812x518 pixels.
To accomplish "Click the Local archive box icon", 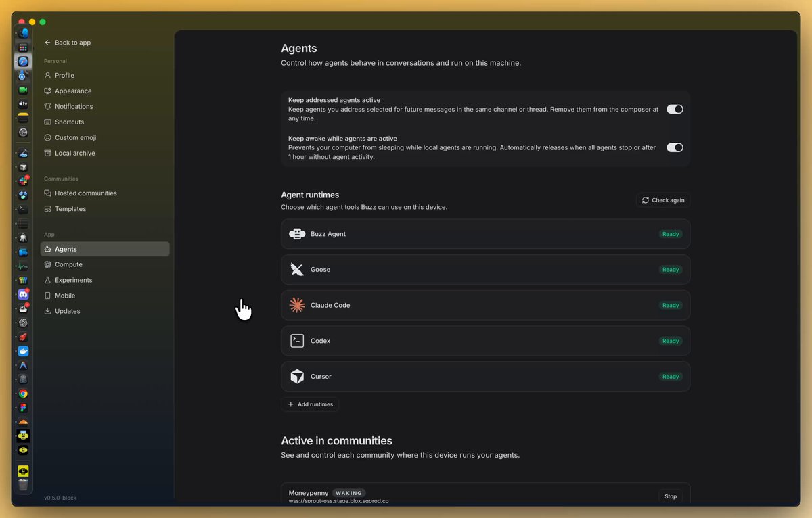I will pos(47,154).
